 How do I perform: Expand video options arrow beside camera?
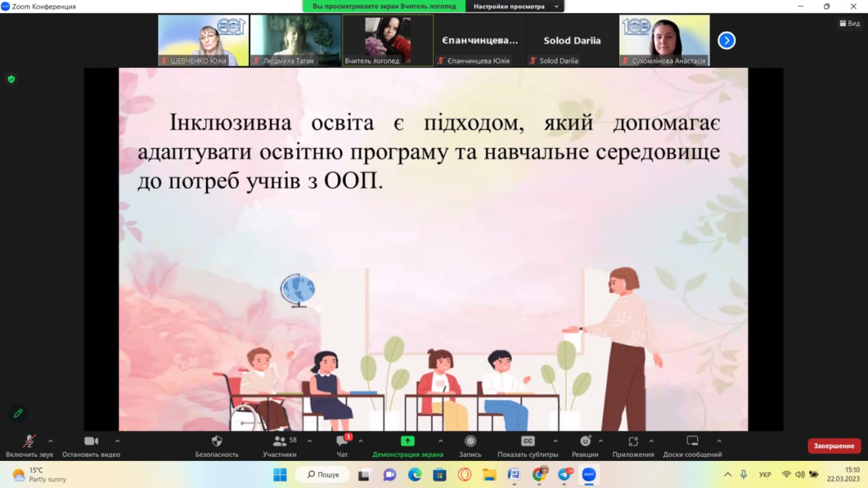pos(117,441)
